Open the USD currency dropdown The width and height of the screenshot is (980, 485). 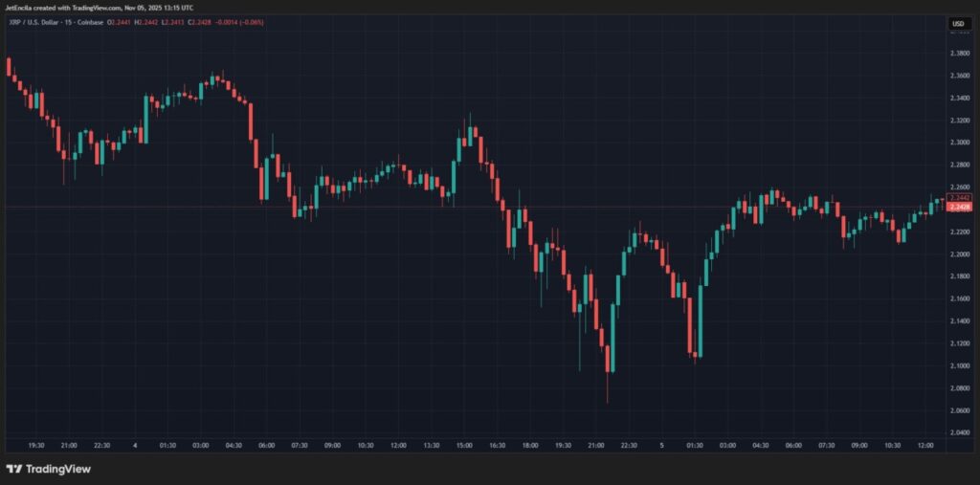pyautogui.click(x=957, y=23)
